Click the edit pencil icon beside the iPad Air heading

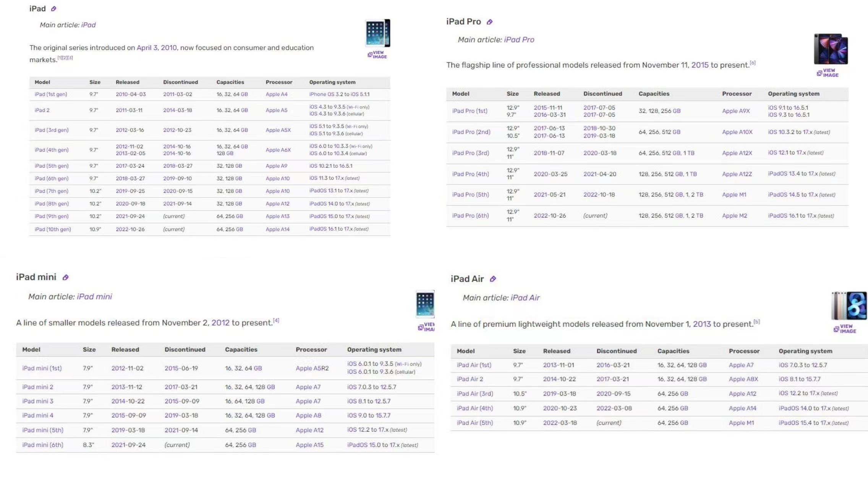pyautogui.click(x=493, y=279)
